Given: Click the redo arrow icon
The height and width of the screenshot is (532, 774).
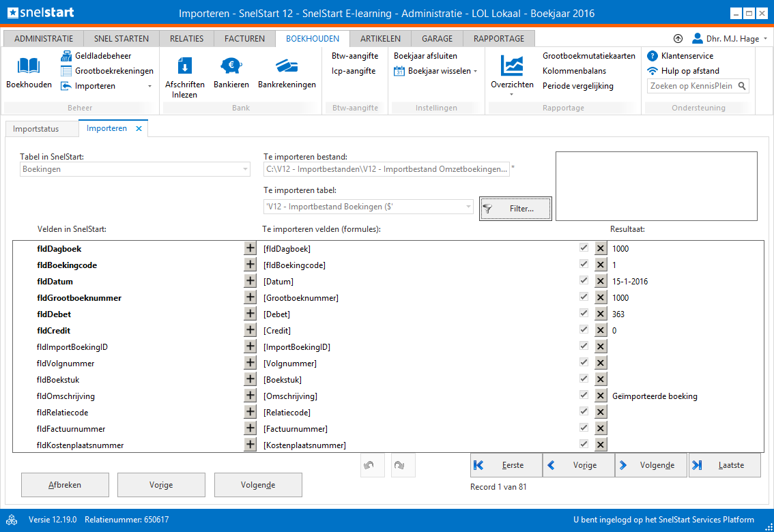Looking at the screenshot, I should 403,465.
